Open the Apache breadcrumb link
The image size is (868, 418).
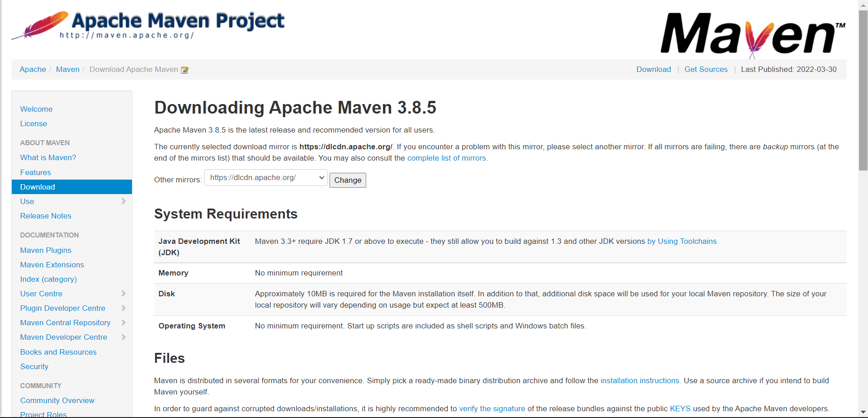[x=32, y=69]
